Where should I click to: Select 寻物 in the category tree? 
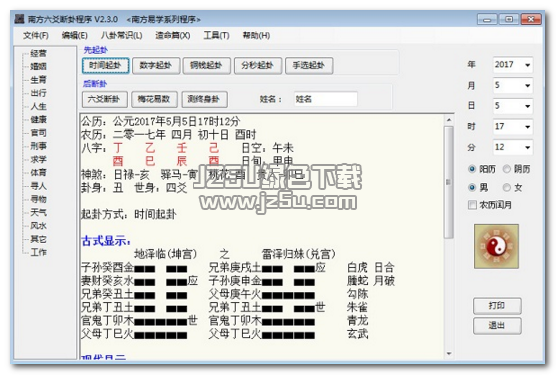pos(38,199)
